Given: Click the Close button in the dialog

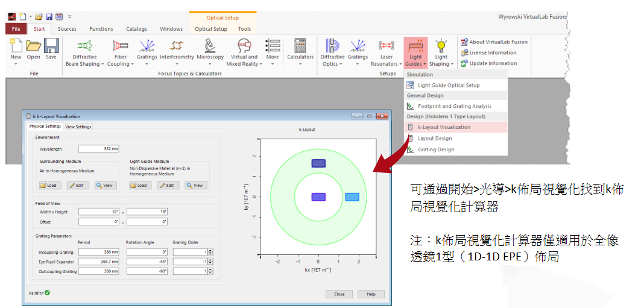Looking at the screenshot, I should (x=339, y=294).
